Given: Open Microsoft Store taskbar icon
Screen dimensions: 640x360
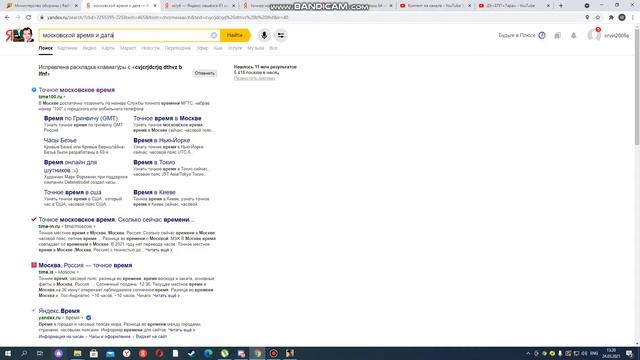Looking at the screenshot, I should click(x=94, y=353).
